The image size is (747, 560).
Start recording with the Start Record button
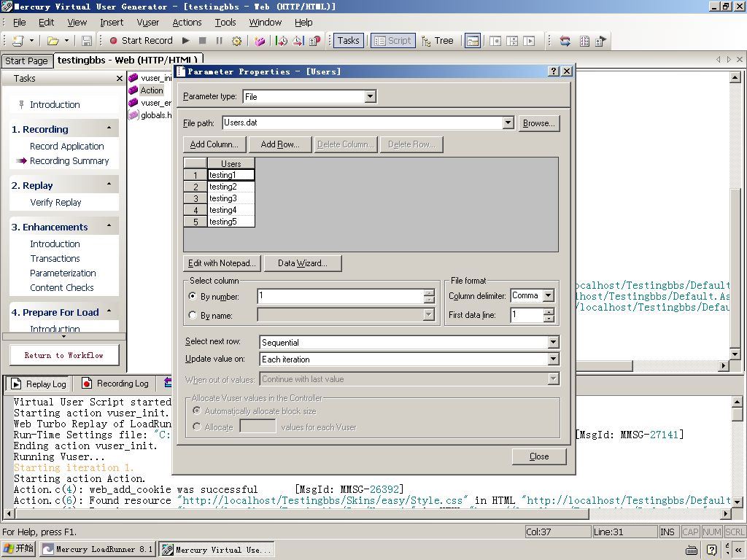pyautogui.click(x=141, y=41)
